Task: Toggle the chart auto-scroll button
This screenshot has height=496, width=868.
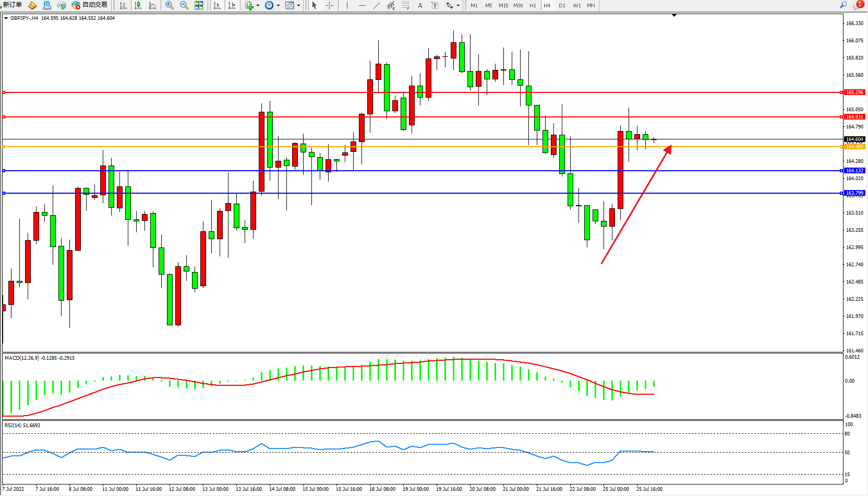Action: coord(217,5)
